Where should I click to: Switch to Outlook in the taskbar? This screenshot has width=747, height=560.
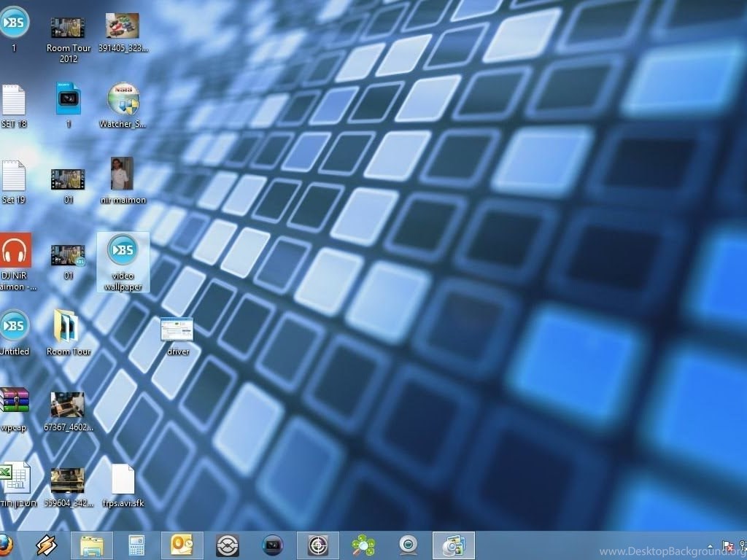[x=182, y=545]
